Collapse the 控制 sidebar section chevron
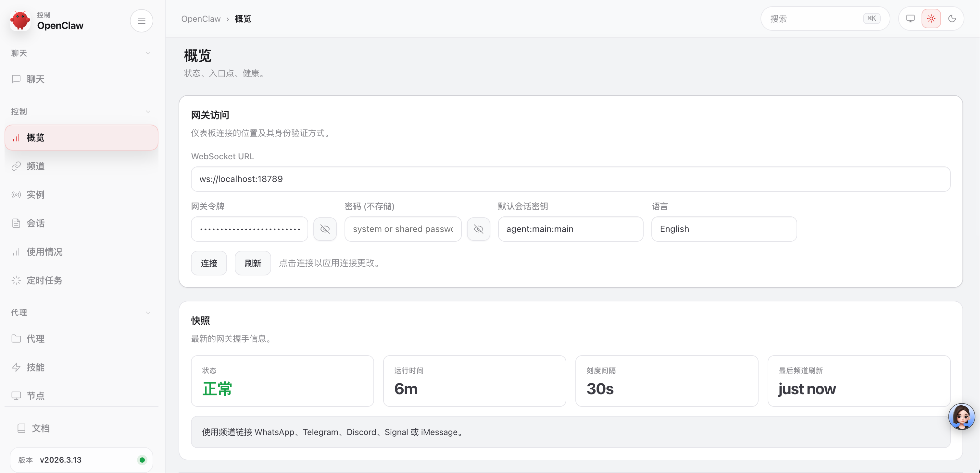The width and height of the screenshot is (980, 473). pos(148,111)
